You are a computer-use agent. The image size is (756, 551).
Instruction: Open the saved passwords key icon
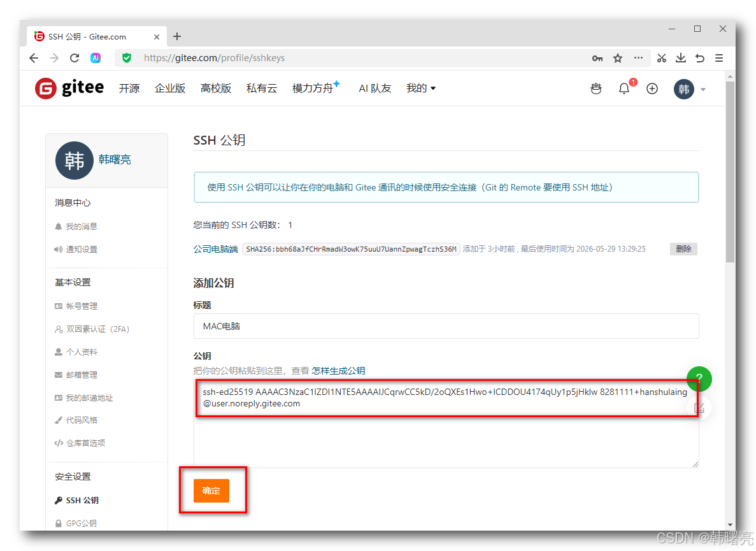pyautogui.click(x=597, y=59)
